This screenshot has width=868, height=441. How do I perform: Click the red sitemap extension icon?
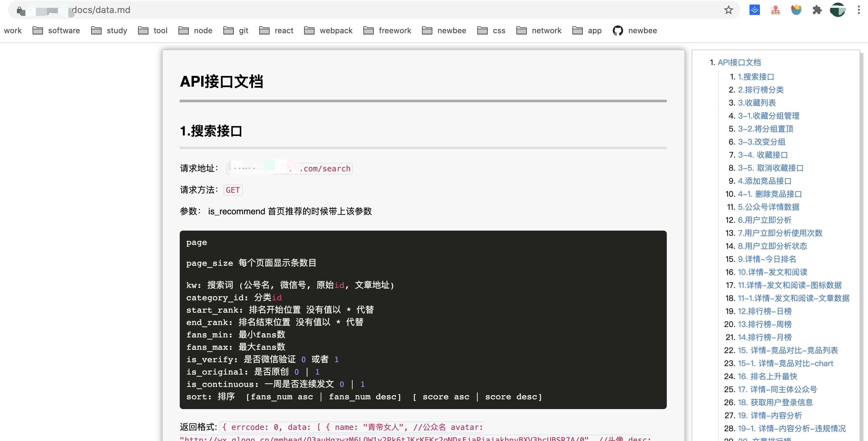775,10
